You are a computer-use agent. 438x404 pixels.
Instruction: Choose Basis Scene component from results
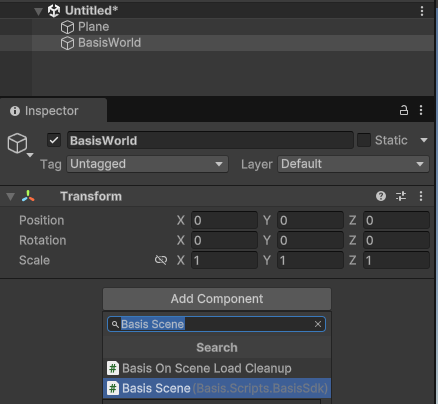(x=217, y=388)
